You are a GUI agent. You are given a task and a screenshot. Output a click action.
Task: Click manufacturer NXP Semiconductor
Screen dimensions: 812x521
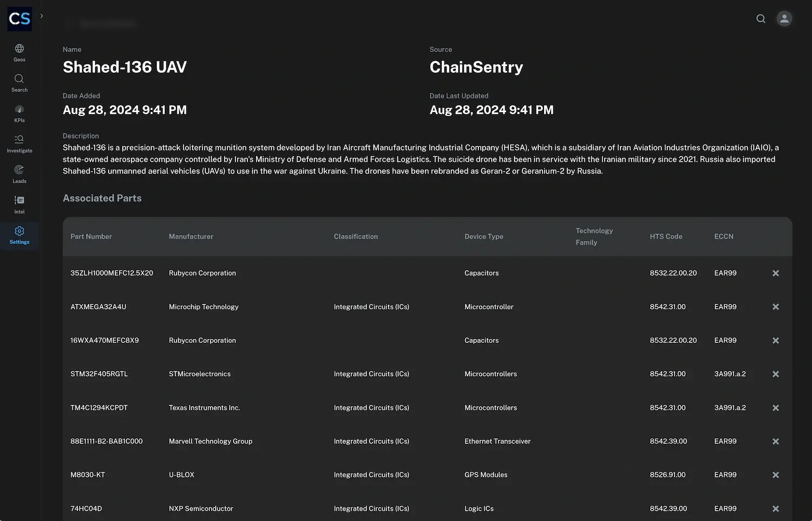[x=201, y=509]
